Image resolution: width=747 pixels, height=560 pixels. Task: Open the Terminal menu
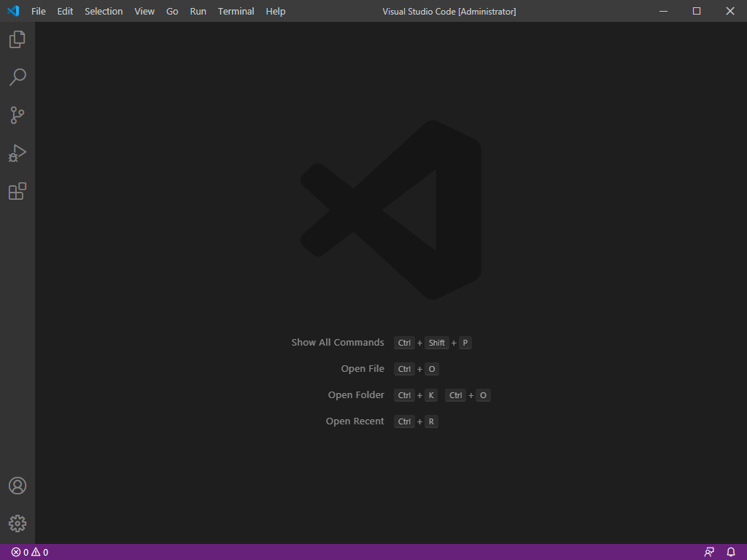[236, 11]
